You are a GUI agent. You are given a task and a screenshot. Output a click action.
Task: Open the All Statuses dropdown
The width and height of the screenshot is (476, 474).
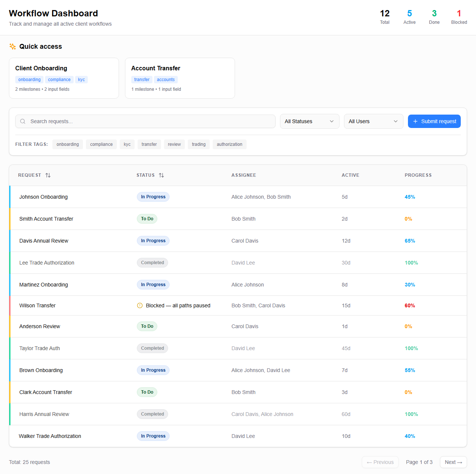pyautogui.click(x=309, y=121)
